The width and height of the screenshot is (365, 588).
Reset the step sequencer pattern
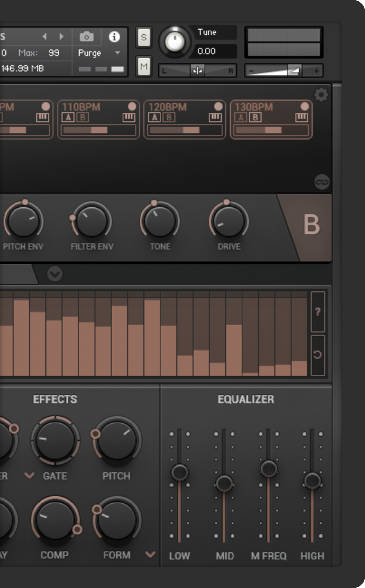tap(318, 355)
